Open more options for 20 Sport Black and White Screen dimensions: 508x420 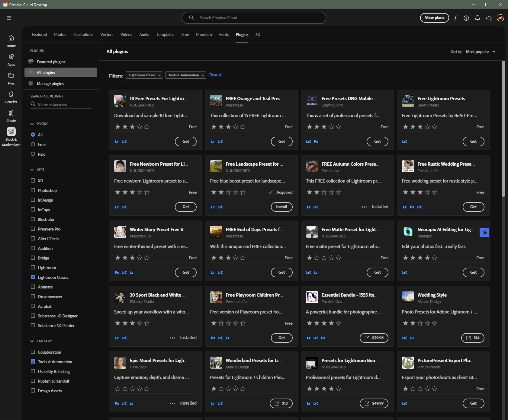(x=172, y=338)
